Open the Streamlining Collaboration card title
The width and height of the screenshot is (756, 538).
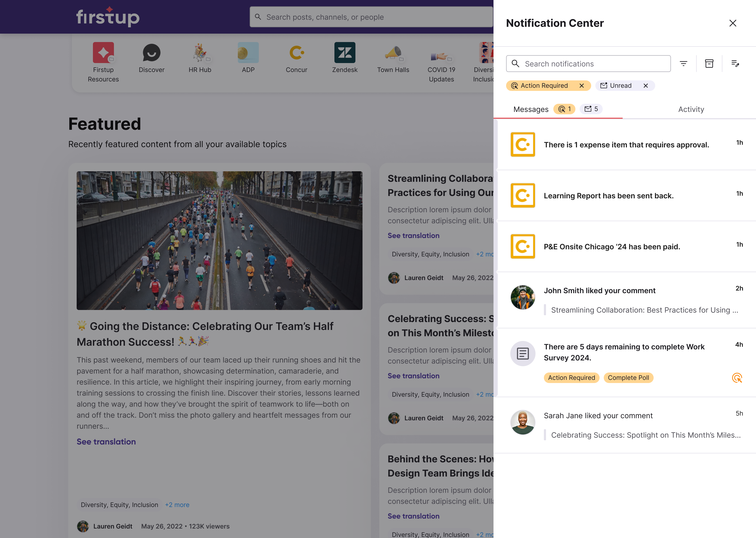click(x=440, y=185)
